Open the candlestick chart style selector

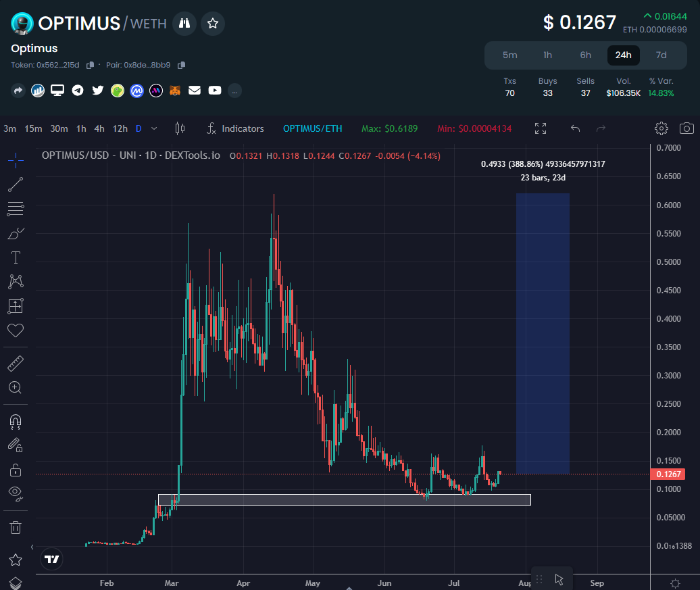[x=180, y=128]
